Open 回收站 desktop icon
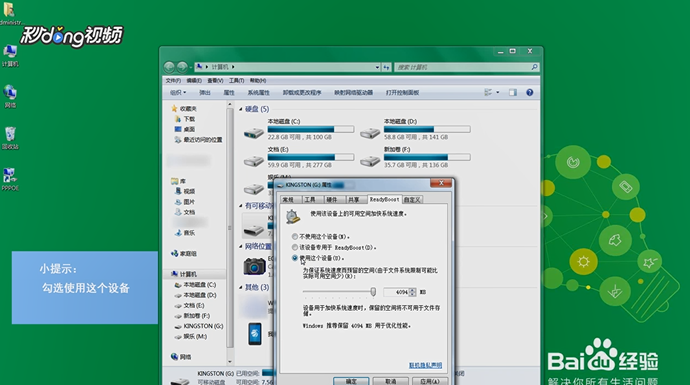This screenshot has height=385, width=690. click(10, 138)
